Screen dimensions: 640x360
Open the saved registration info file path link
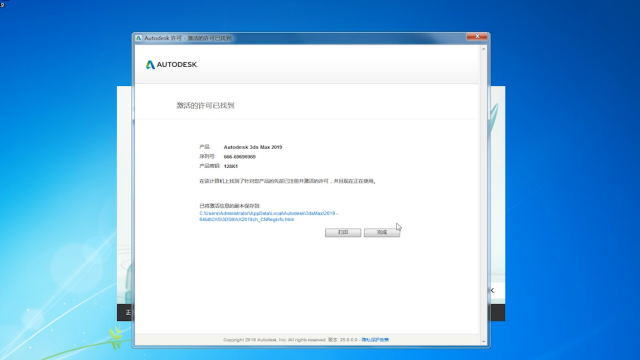(269, 216)
